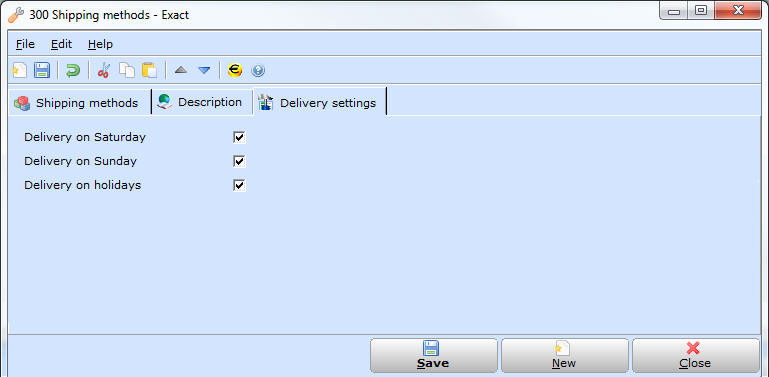
Task: Open the Help menu
Action: pos(101,44)
